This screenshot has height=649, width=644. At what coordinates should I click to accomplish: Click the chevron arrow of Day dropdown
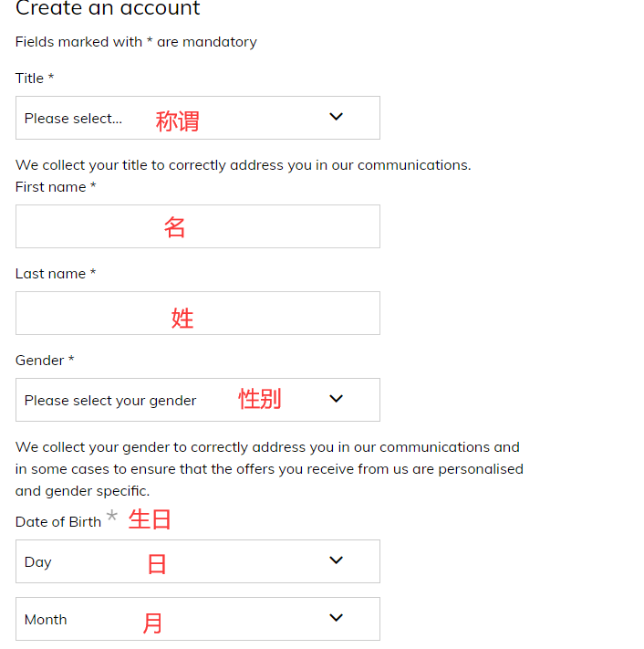coord(336,560)
